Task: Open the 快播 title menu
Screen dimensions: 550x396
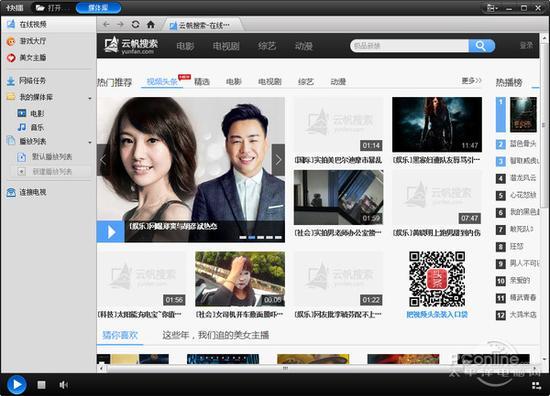Action: (15, 8)
